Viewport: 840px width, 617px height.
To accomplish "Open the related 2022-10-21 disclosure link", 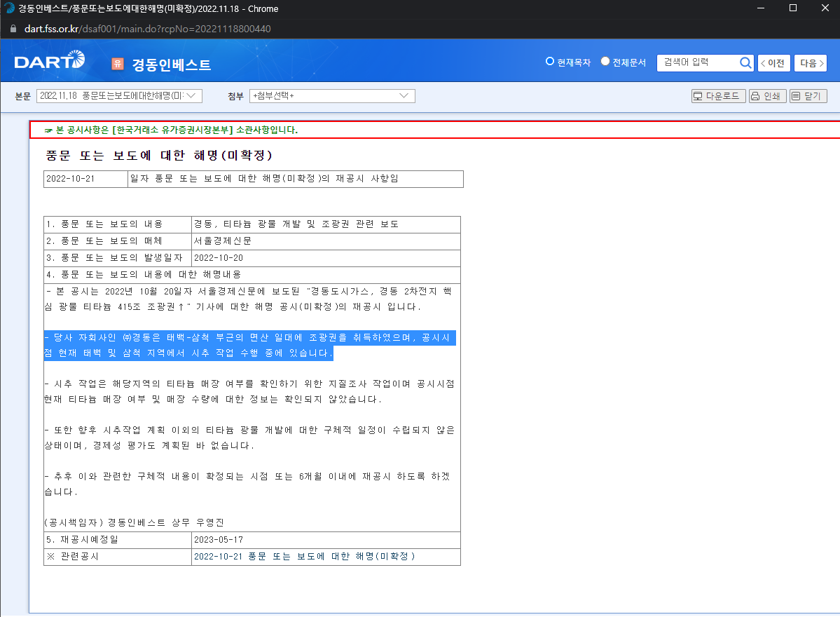I will pyautogui.click(x=304, y=557).
